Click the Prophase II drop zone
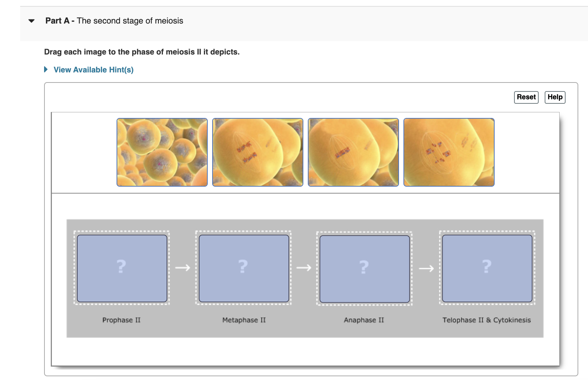Screen dimensions: 588x380 (121, 268)
